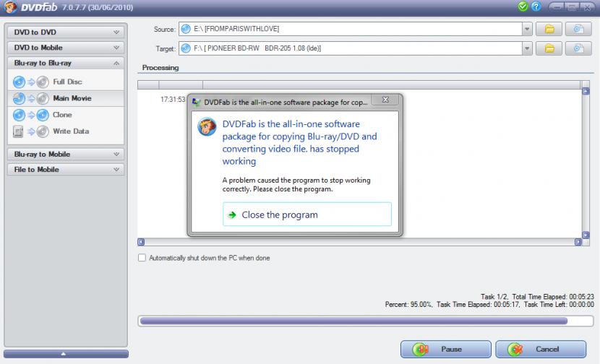Expand the DVD to DVD section
This screenshot has height=364, width=600.
point(66,32)
